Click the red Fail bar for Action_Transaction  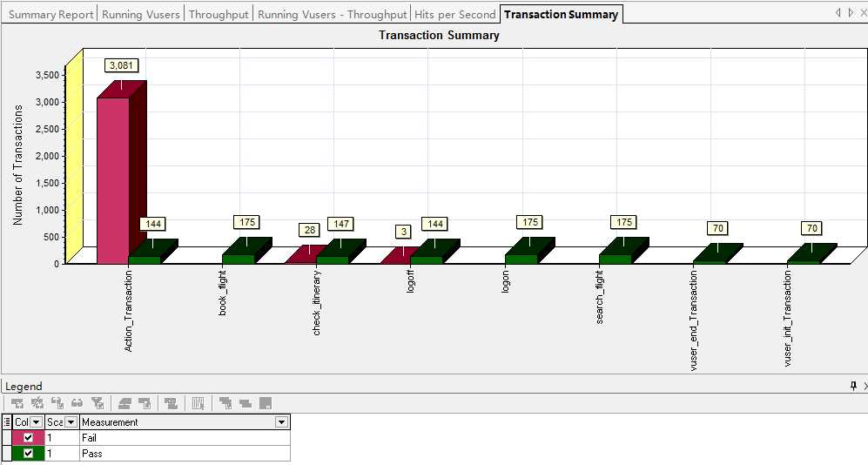pyautogui.click(x=113, y=180)
